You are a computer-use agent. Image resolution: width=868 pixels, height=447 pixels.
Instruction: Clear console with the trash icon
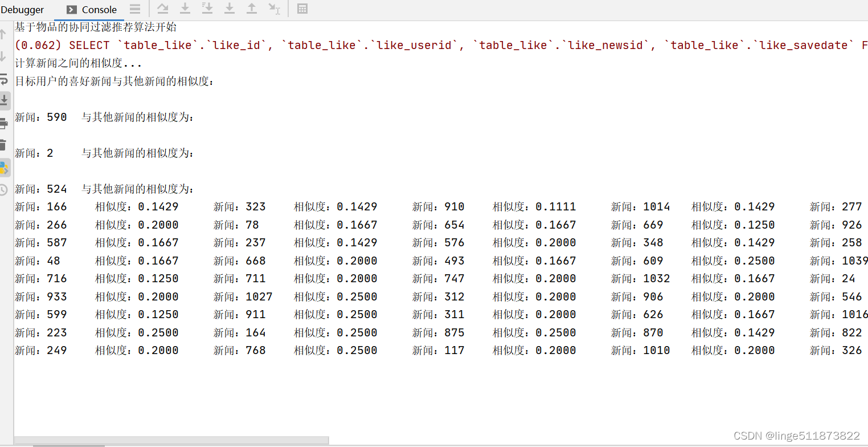[3, 145]
